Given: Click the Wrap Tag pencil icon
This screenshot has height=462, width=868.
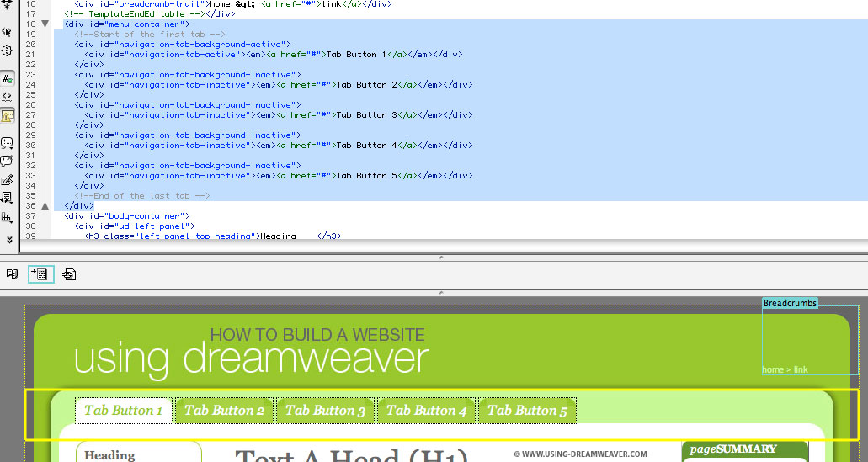Looking at the screenshot, I should [8, 180].
